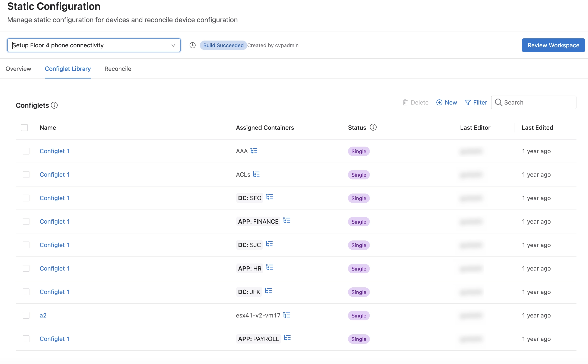Click the Delete trash button
The height and width of the screenshot is (364, 588).
point(415,103)
